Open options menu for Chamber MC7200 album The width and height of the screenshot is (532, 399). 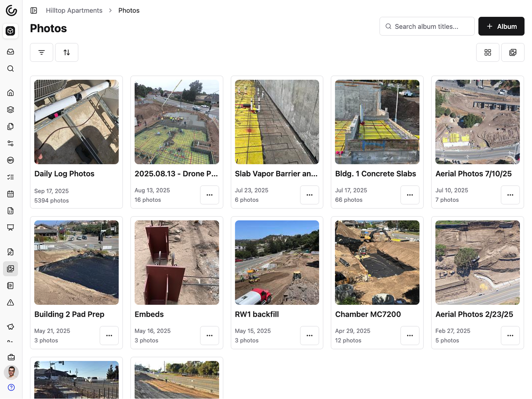(410, 336)
